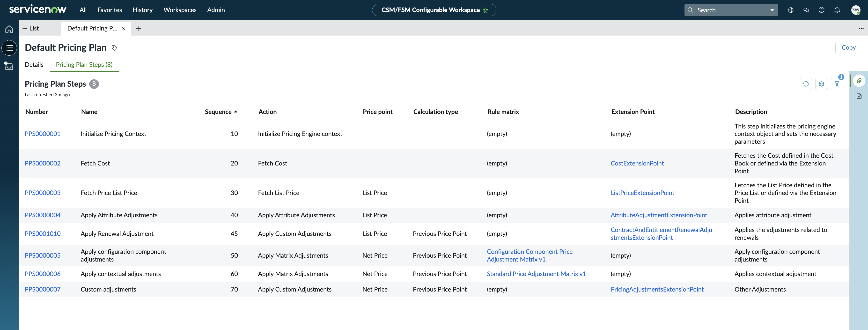This screenshot has width=868, height=330.
Task: Click the Copy button
Action: click(x=848, y=48)
